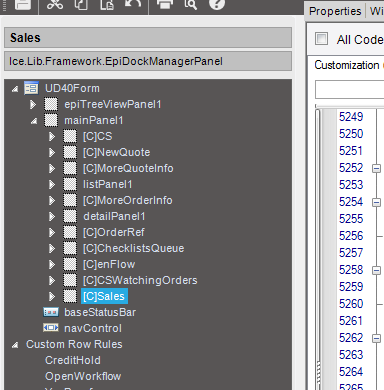384x390 pixels.
Task: Click the Customization text input box
Action: coord(349,89)
